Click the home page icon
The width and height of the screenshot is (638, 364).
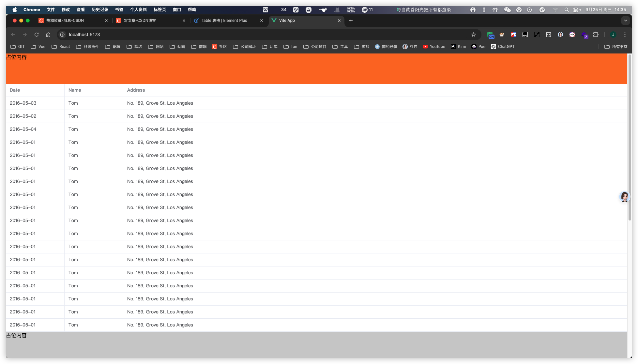pos(48,35)
